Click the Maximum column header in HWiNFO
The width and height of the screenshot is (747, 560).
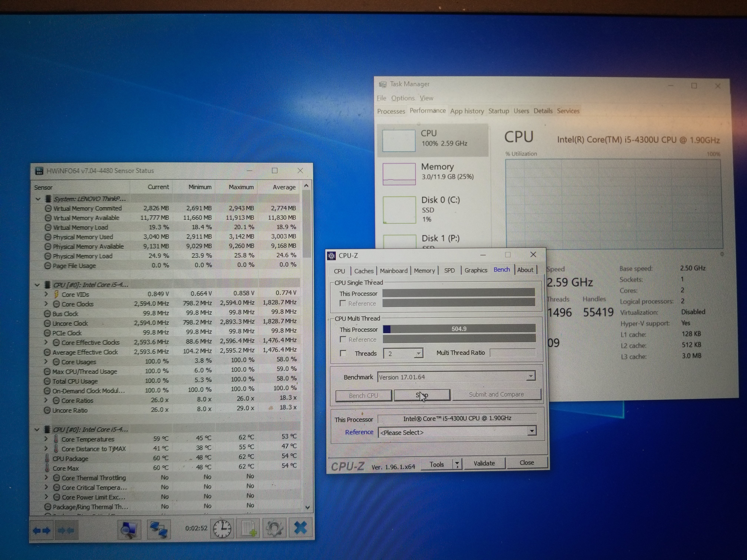pos(241,187)
